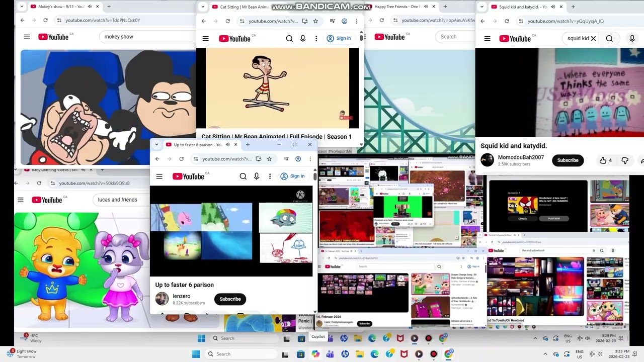Click YouTube search icon in Mr Bean window
Screen dimensions: 644x362
click(x=289, y=38)
